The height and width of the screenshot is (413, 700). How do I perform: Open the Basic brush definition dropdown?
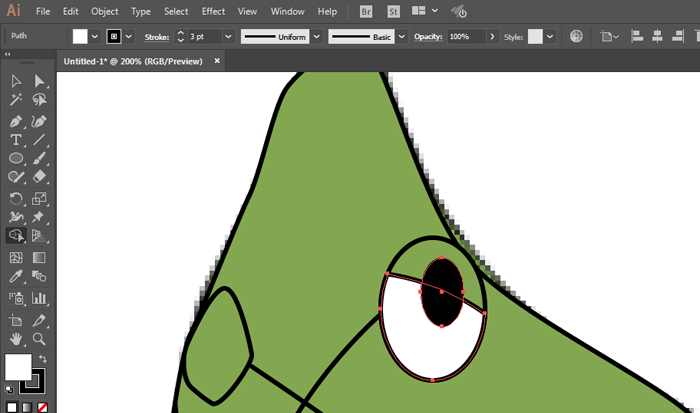pos(404,36)
